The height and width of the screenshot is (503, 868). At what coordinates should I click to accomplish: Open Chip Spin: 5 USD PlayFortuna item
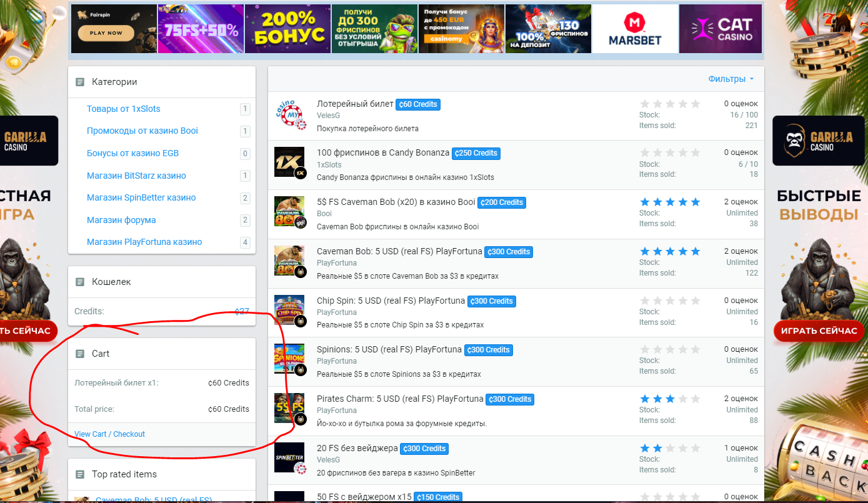[391, 301]
